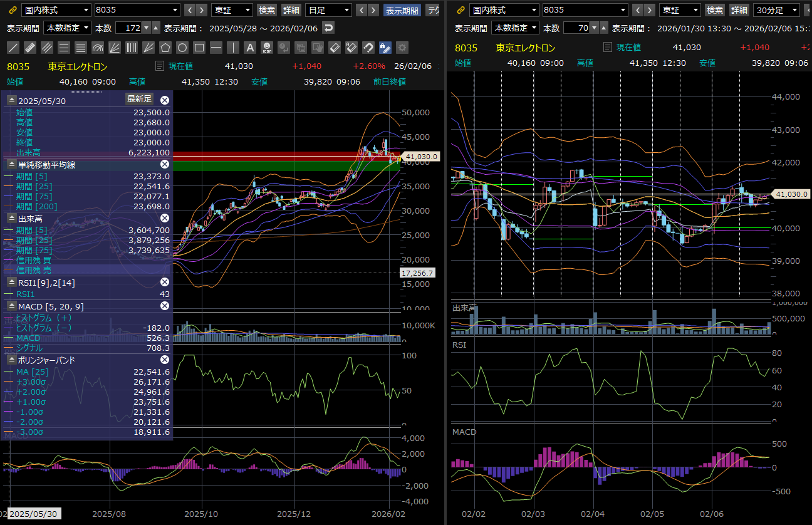Toggle the drawing lock pencil icon

coord(385,48)
